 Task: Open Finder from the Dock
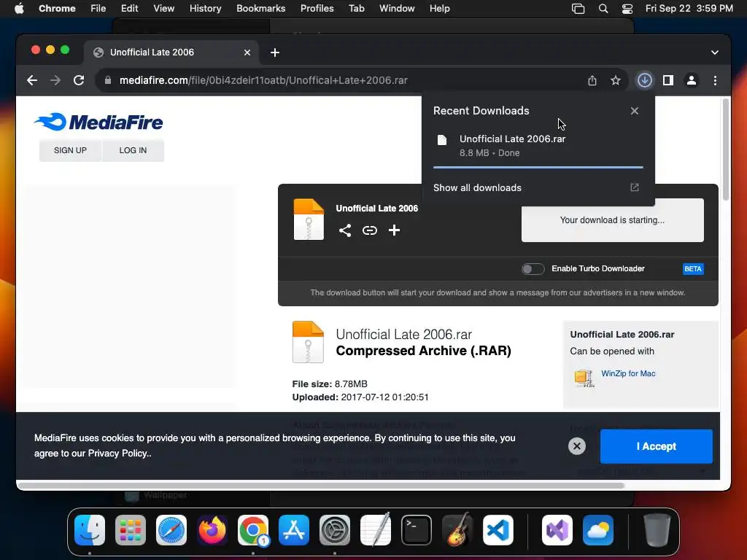(90, 530)
